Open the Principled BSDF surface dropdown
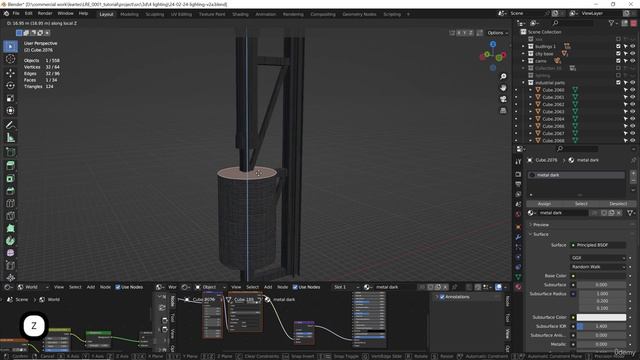 (598, 245)
